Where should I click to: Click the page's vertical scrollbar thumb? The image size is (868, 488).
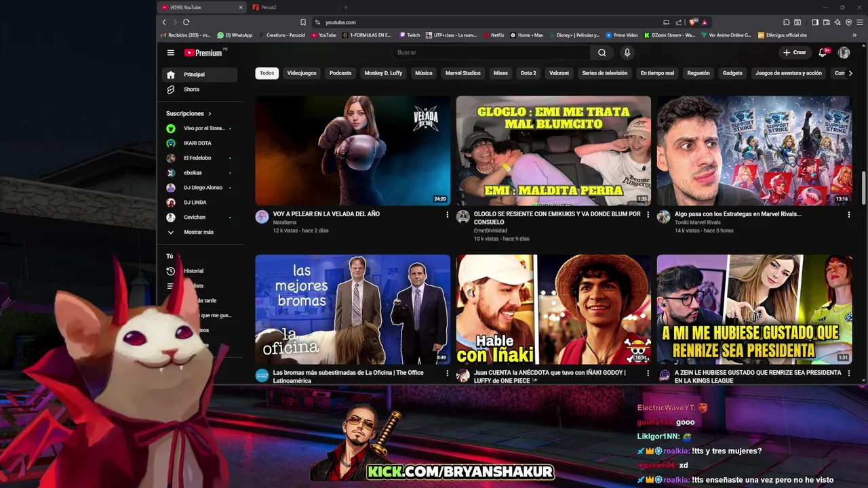pos(863,186)
